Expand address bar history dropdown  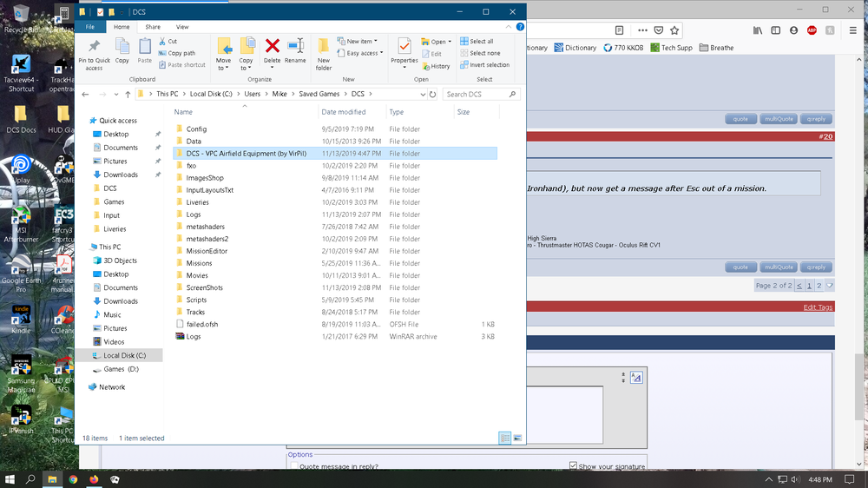click(423, 95)
